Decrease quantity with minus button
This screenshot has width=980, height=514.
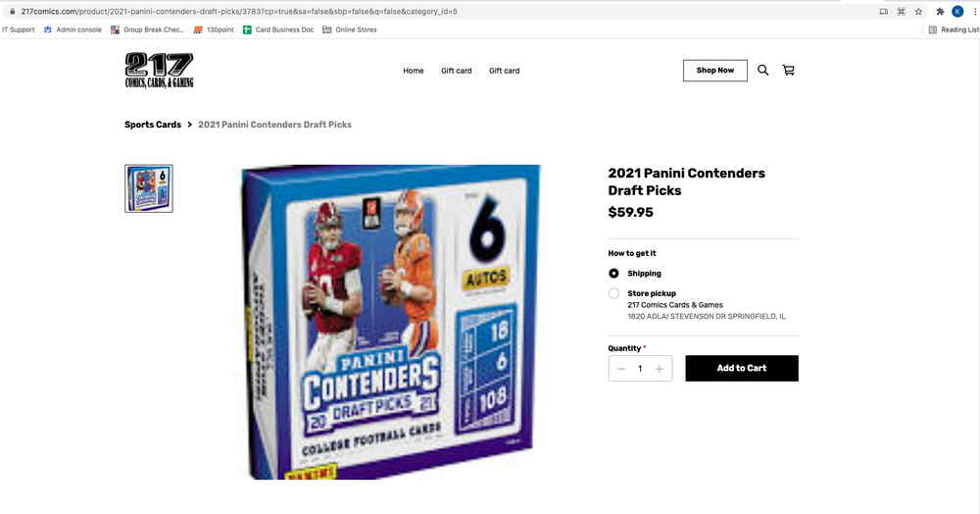[621, 369]
